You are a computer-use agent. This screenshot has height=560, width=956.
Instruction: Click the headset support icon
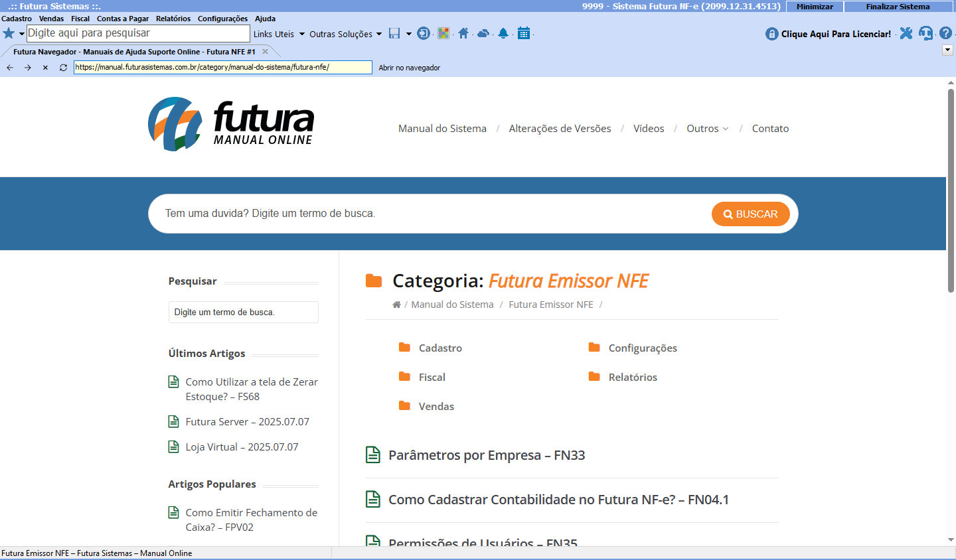pos(925,33)
